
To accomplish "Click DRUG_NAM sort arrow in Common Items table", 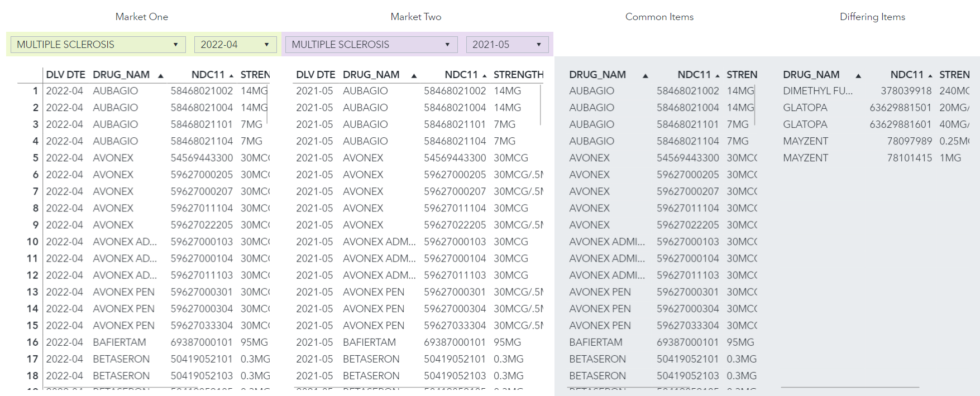I will 646,75.
